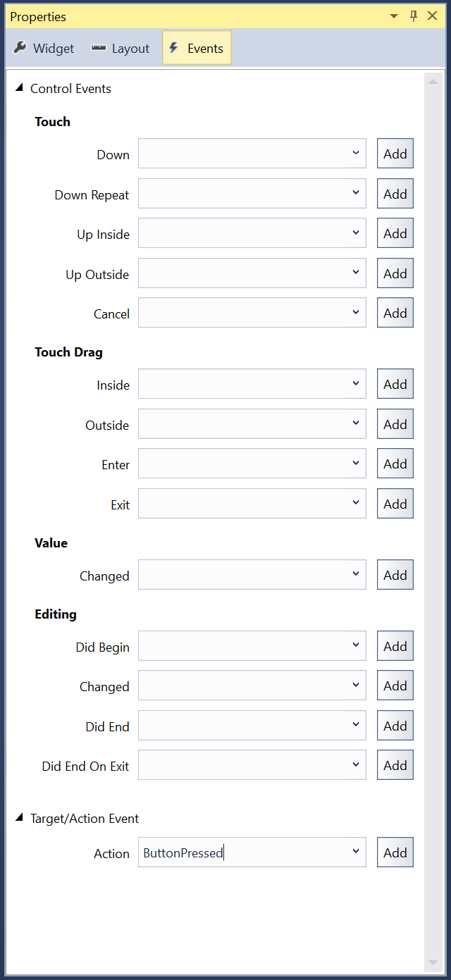This screenshot has width=451, height=980.
Task: Click the keyboard icon on the Layout tab
Action: click(x=98, y=48)
